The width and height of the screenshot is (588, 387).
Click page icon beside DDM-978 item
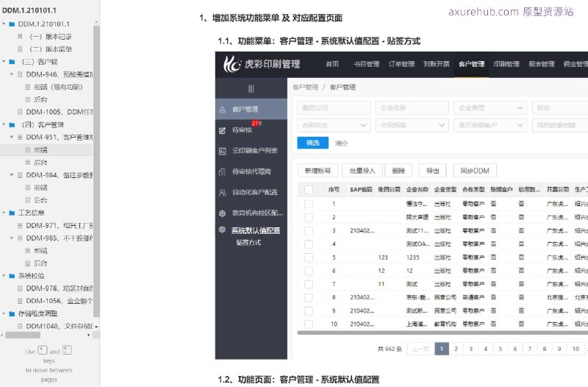pos(20,288)
